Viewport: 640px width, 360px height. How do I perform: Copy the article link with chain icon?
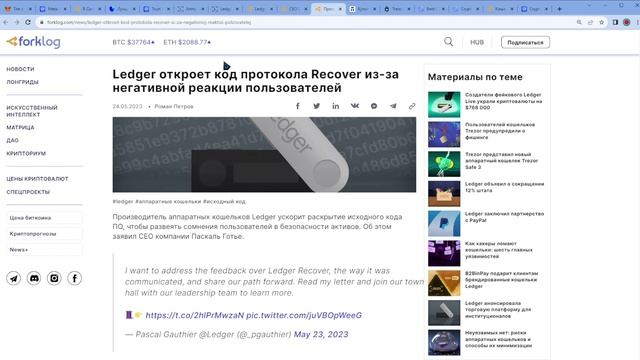(x=412, y=106)
